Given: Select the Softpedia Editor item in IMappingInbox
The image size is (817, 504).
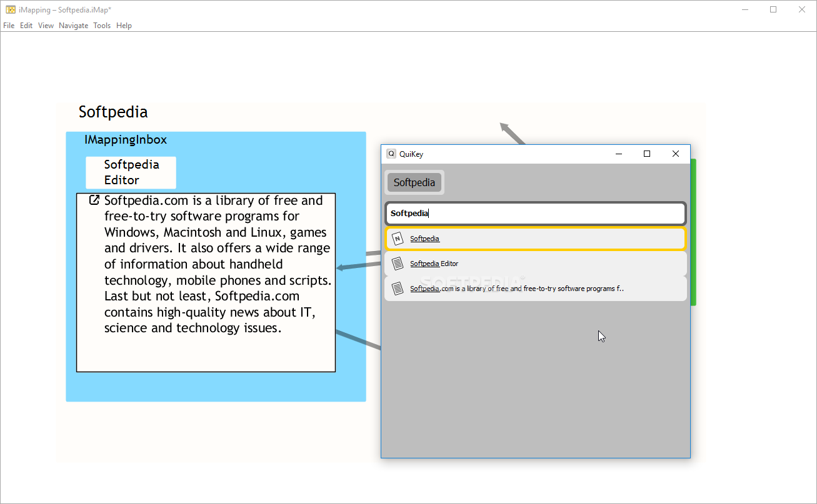Looking at the screenshot, I should coord(131,172).
